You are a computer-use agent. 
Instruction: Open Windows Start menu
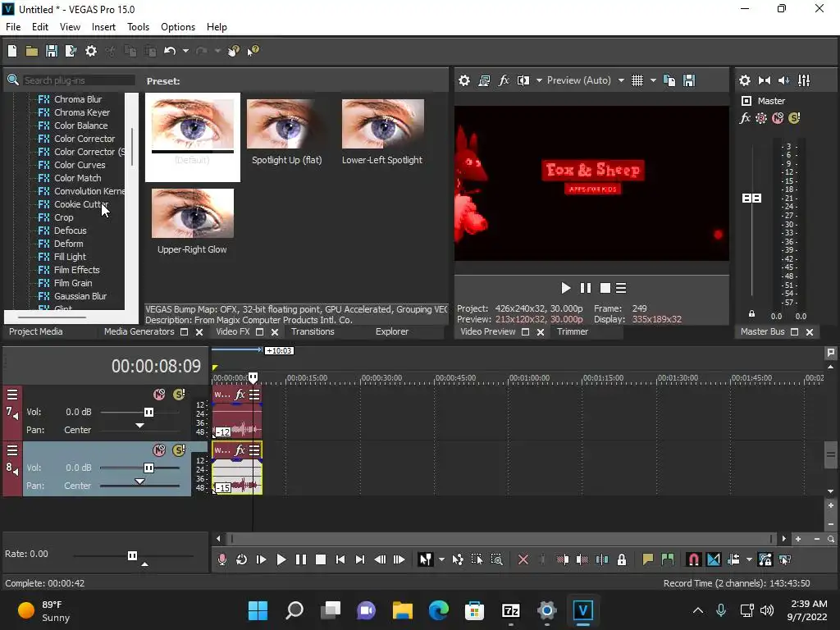pos(258,610)
